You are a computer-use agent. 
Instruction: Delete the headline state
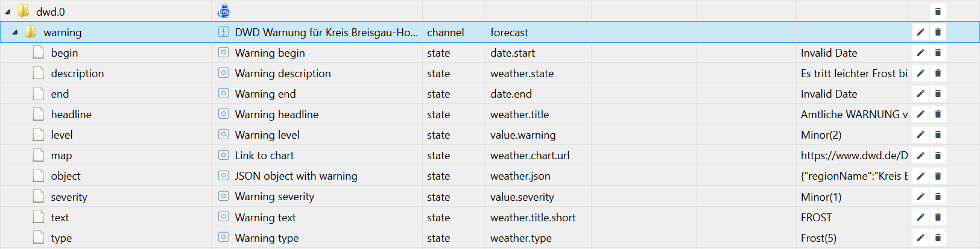938,114
